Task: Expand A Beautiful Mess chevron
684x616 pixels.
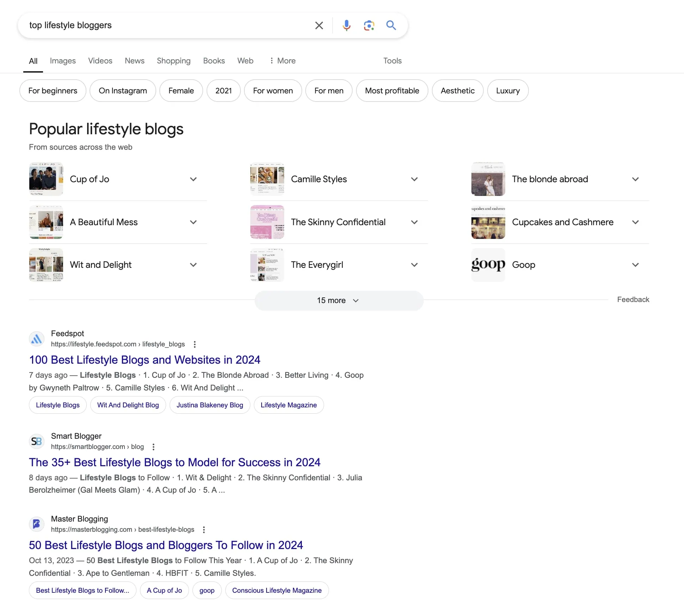Action: 193,222
